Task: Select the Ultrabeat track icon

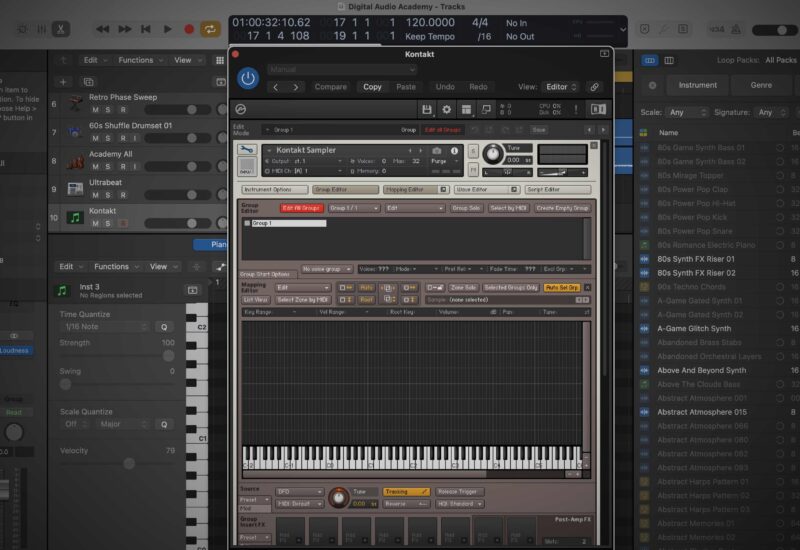Action: 75,189
